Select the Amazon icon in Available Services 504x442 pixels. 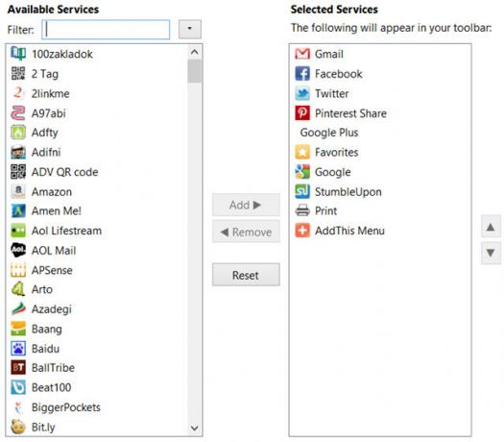(18, 191)
